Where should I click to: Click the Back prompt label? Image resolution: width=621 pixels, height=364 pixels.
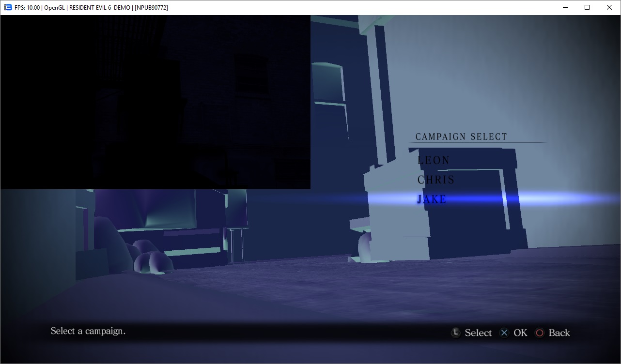[x=559, y=333]
